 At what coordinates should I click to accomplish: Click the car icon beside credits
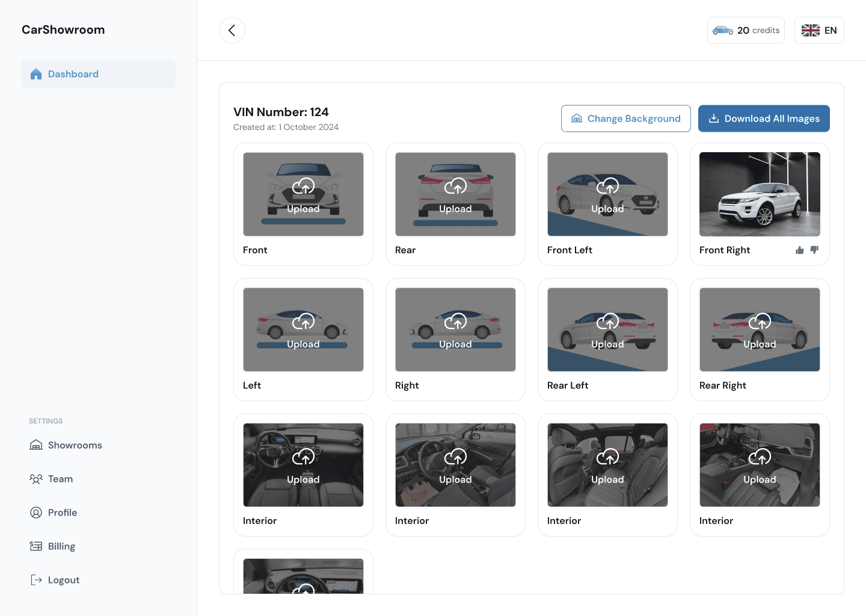pos(723,31)
